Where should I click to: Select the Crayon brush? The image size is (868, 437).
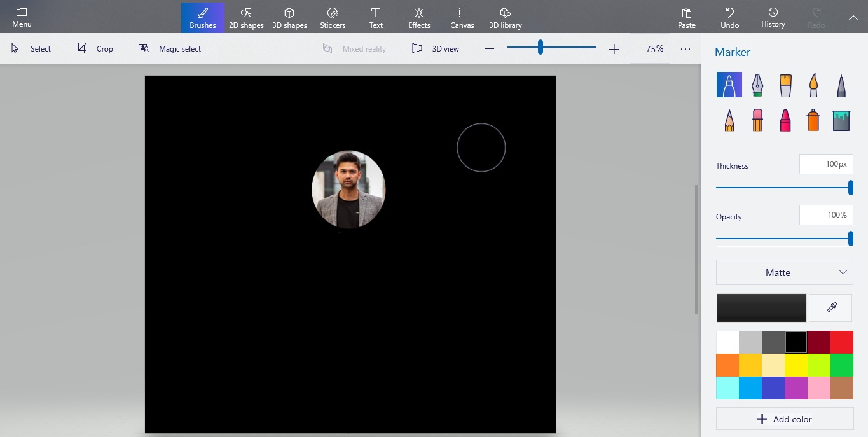[785, 120]
